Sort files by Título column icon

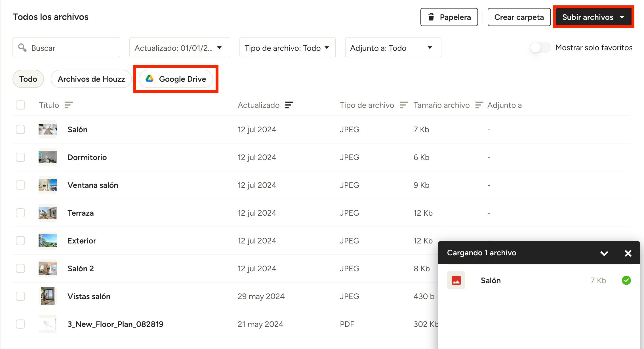click(x=69, y=105)
